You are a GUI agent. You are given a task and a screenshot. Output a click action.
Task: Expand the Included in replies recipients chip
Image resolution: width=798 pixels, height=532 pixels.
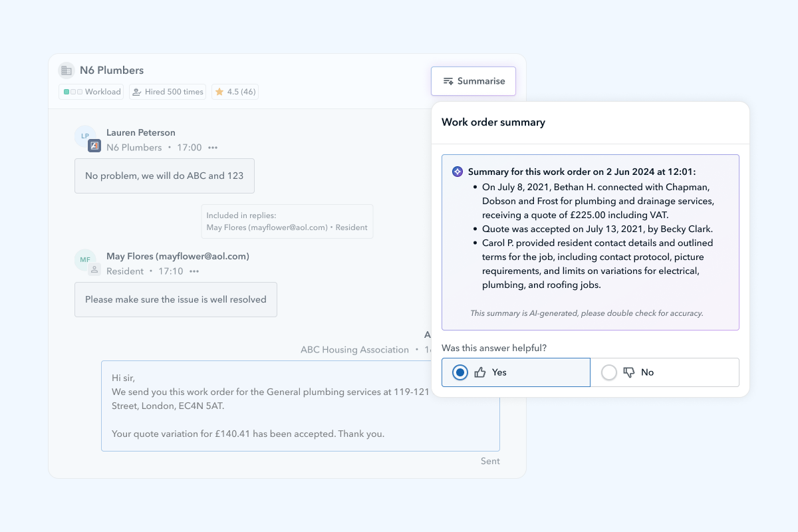(287, 221)
